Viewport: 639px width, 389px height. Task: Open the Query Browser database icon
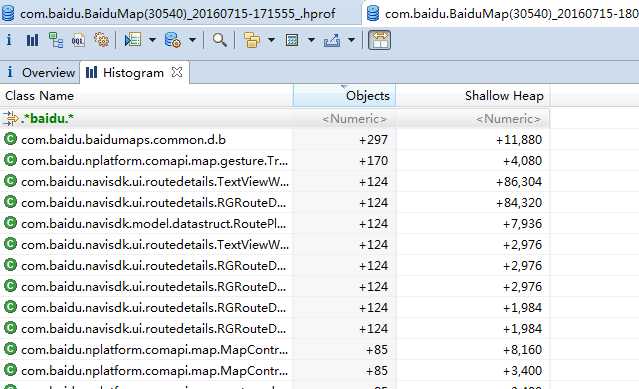click(x=172, y=40)
